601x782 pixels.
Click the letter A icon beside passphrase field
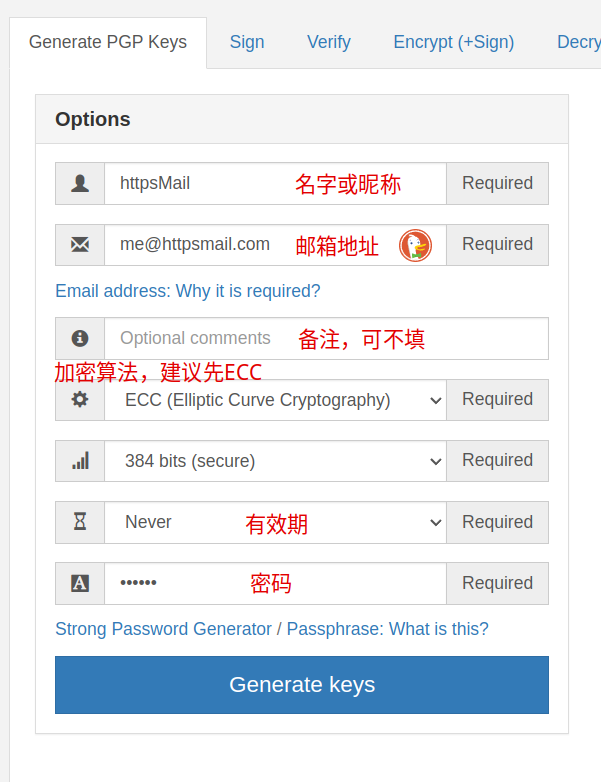click(80, 583)
